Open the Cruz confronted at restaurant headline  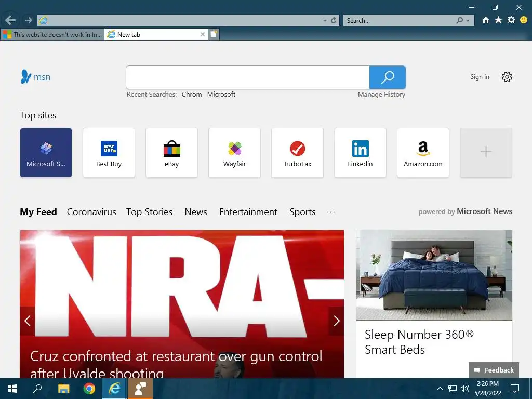[176, 364]
